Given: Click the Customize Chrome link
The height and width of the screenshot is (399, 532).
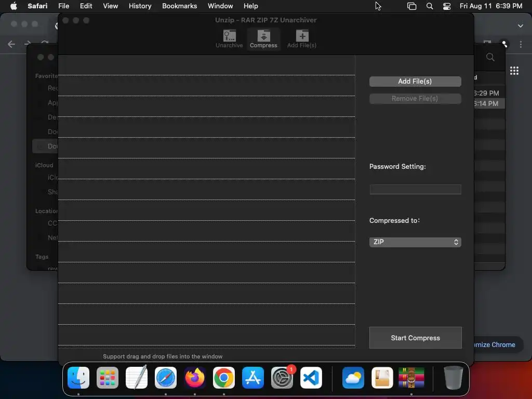Looking at the screenshot, I should click(x=494, y=345).
